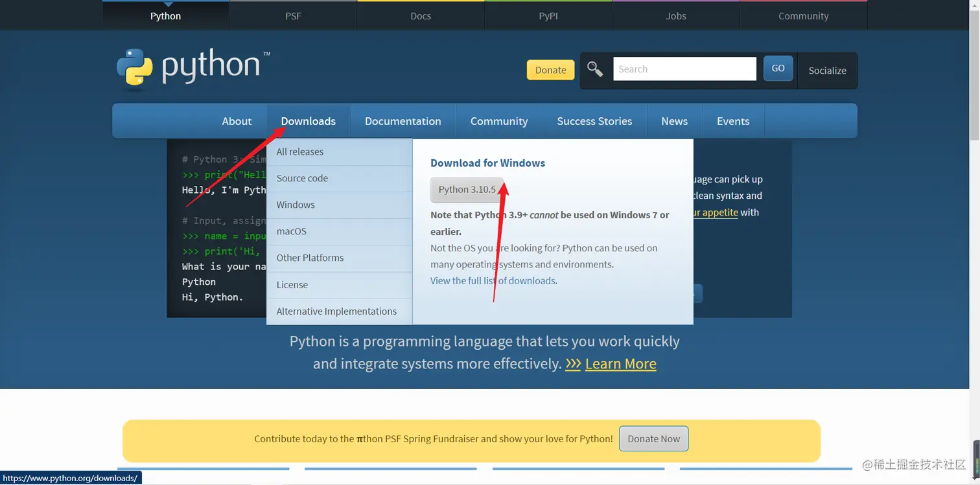Follow the Learn More link

620,364
